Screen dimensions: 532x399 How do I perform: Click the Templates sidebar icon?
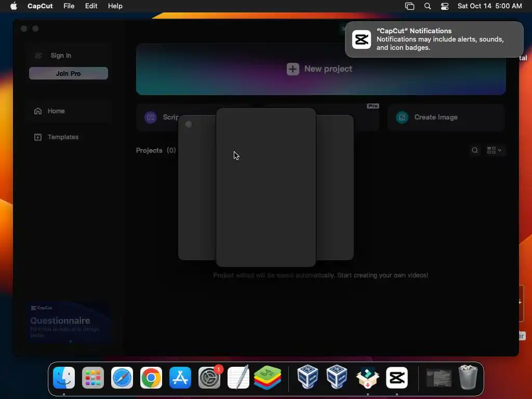coord(38,137)
